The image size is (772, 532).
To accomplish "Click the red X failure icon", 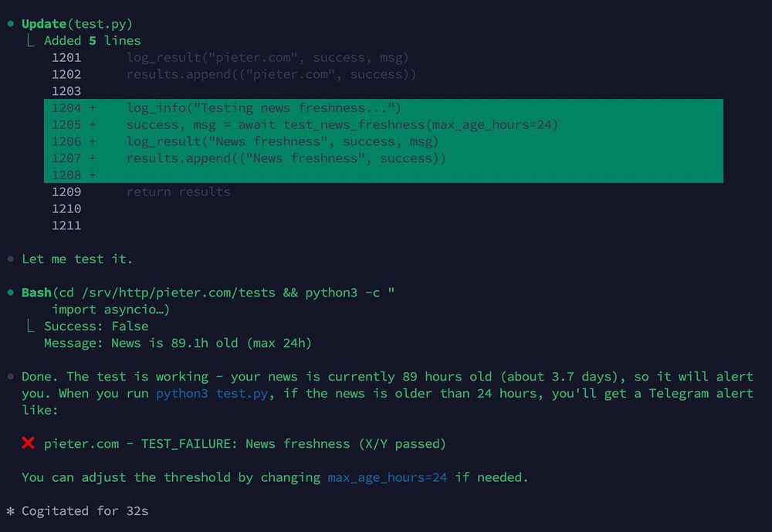I will 28,443.
